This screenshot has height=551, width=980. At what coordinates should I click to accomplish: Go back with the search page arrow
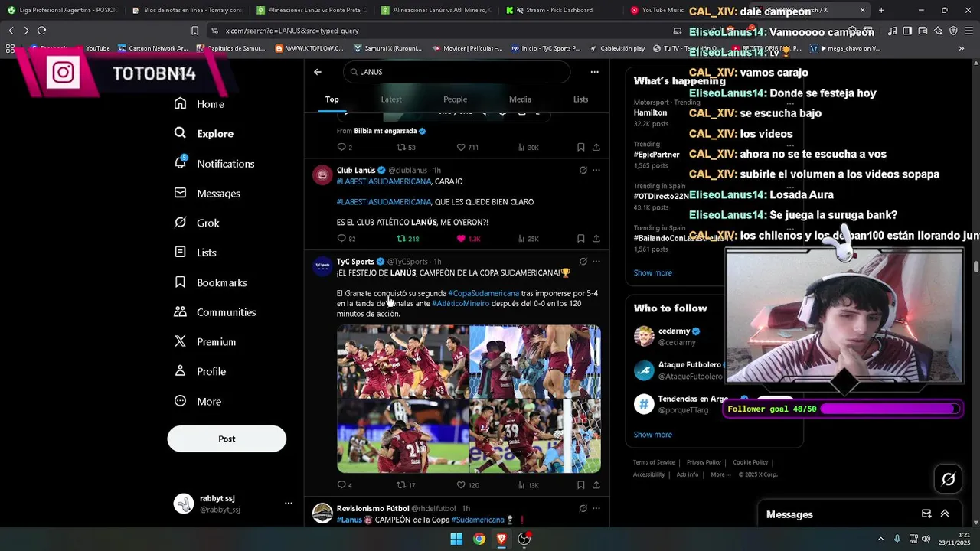(x=318, y=72)
